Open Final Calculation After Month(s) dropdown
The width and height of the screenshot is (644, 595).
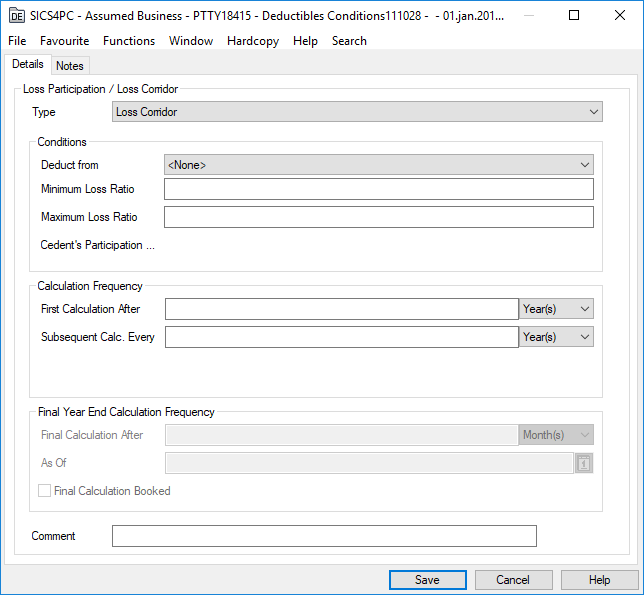point(556,435)
